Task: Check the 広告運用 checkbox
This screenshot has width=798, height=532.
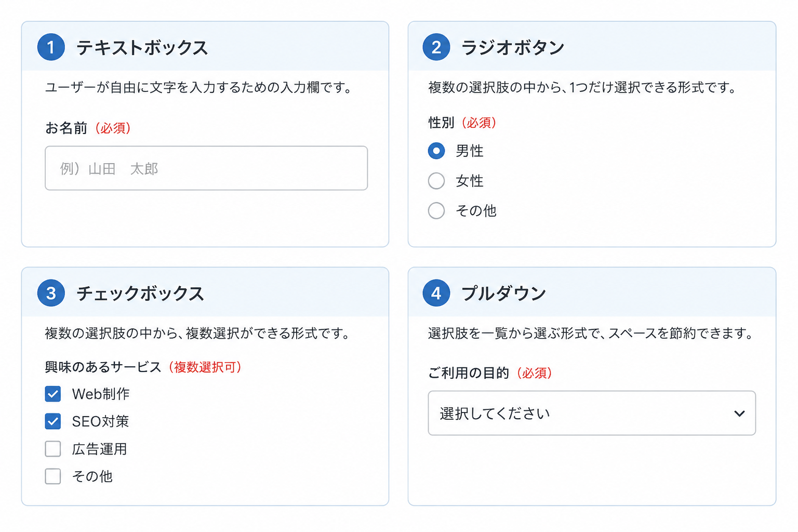Action: [53, 449]
